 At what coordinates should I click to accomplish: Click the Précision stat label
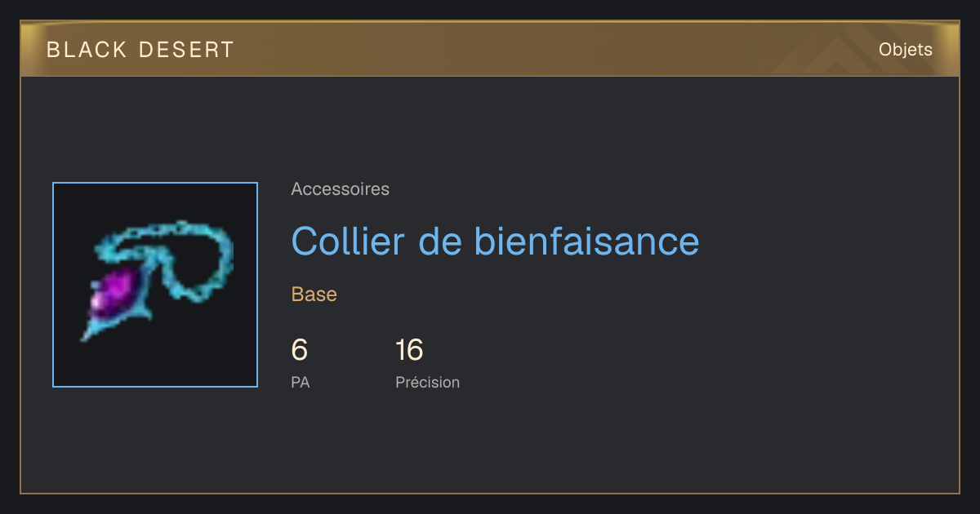coord(427,382)
